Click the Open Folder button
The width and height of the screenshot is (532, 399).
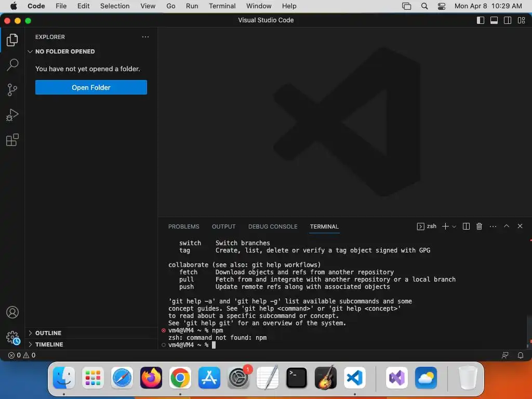click(x=91, y=87)
